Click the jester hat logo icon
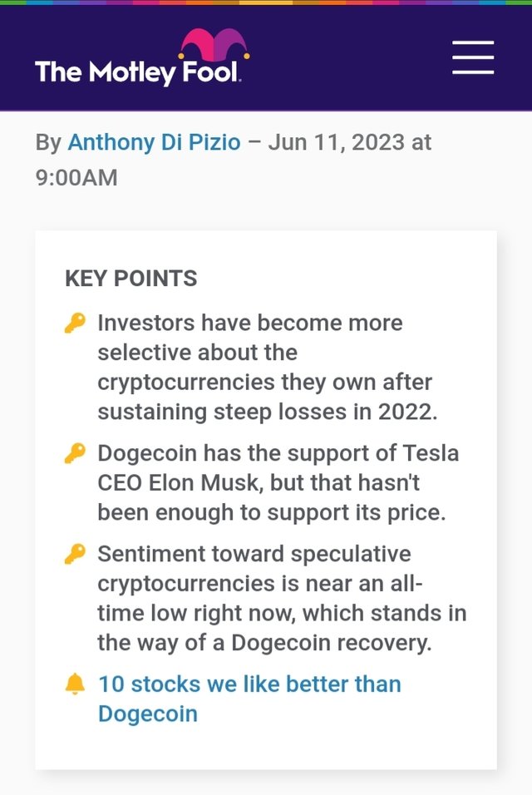The height and width of the screenshot is (795, 532). [x=214, y=45]
